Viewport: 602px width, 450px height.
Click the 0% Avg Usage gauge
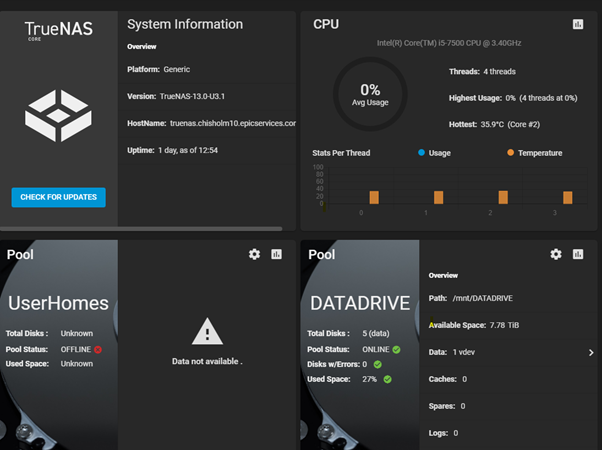tap(370, 94)
